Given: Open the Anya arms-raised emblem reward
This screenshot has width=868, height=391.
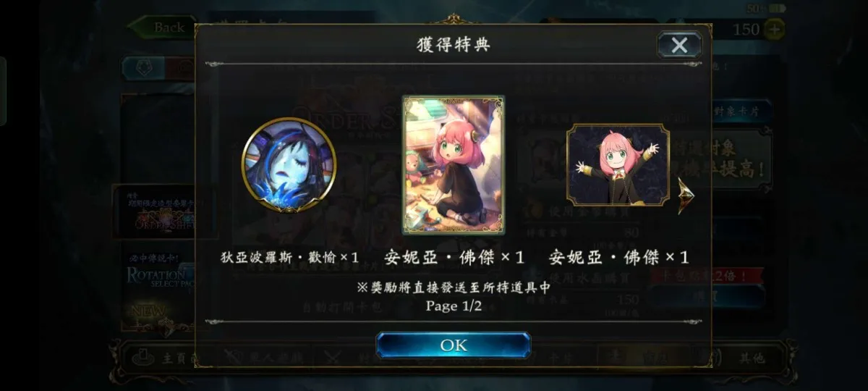Looking at the screenshot, I should 618,165.
